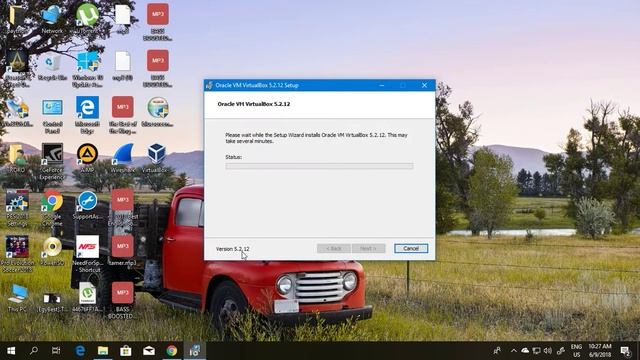Select the PowerISO disc desktop icon
640x360 pixels.
tap(52, 251)
